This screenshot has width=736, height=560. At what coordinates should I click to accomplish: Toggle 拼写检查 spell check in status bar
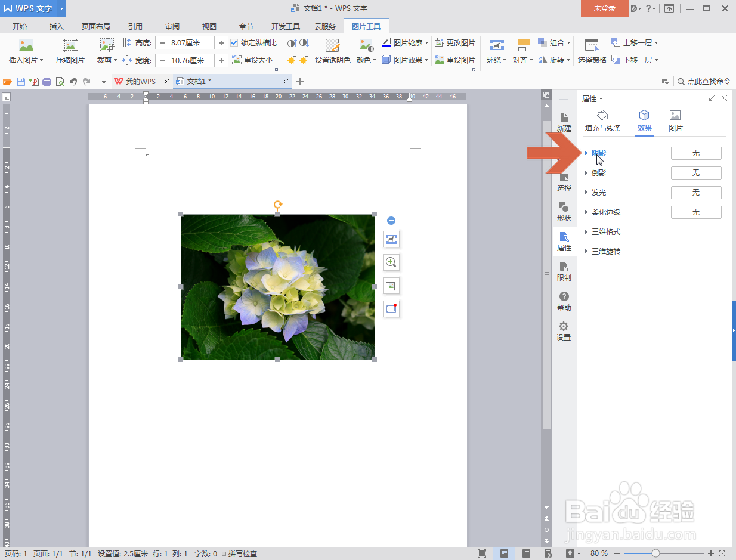point(240,554)
